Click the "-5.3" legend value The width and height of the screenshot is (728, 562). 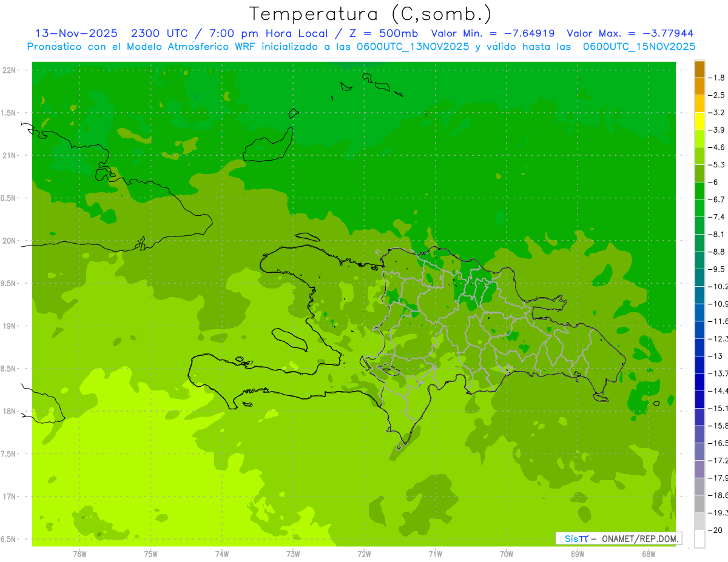click(716, 164)
